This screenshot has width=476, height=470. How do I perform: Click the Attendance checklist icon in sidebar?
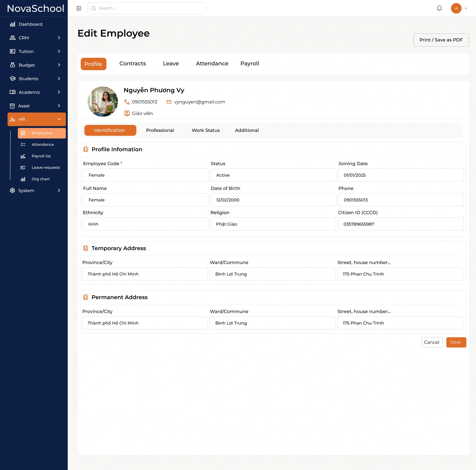(23, 144)
